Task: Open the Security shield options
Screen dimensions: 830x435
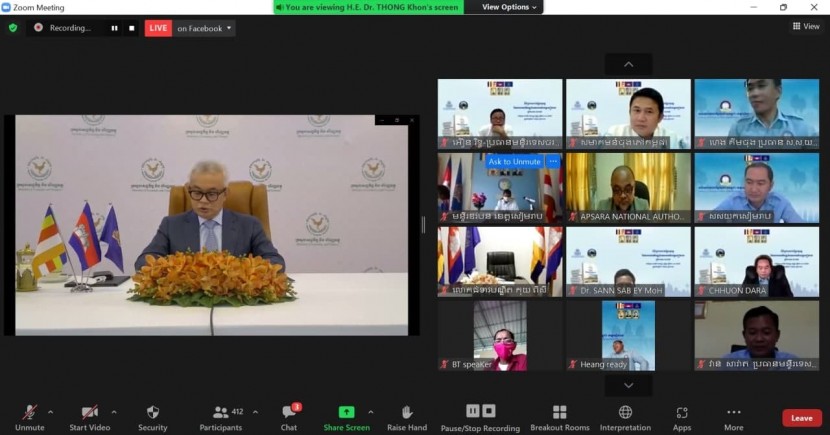Action: click(x=152, y=412)
